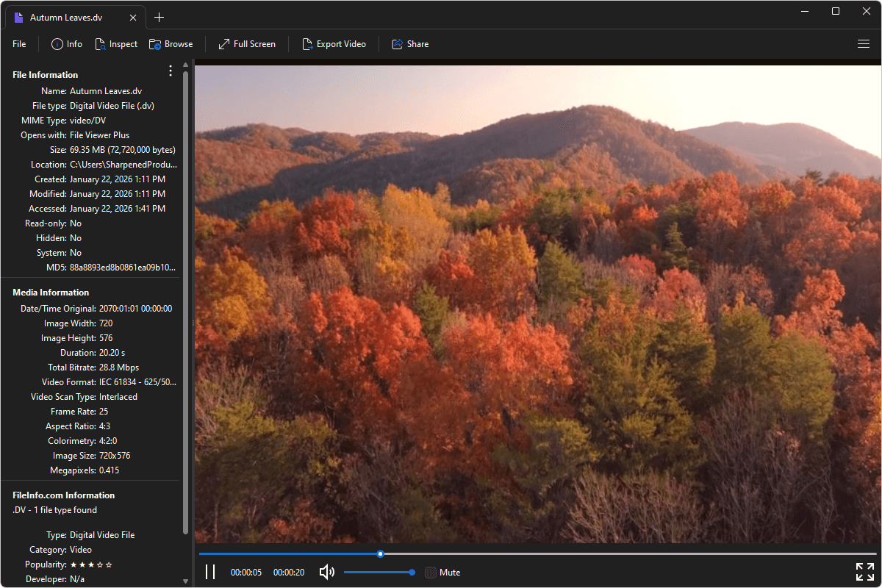Open a new tab with the plus button
Viewport: 882px width, 588px height.
click(x=159, y=17)
